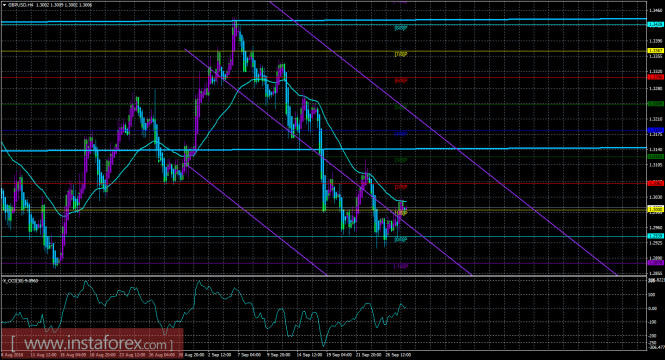The width and height of the screenshot is (665, 360).
Task: Click the moving average curve near latest candle
Action: pos(401,201)
